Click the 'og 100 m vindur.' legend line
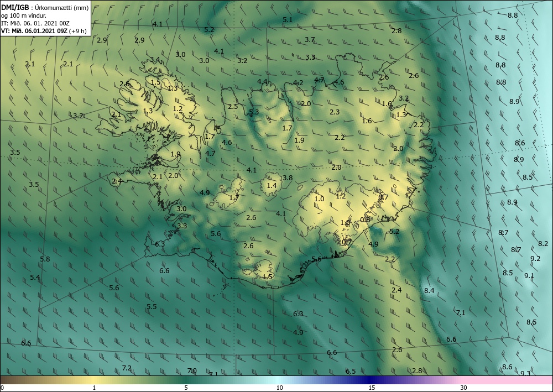 pyautogui.click(x=24, y=15)
